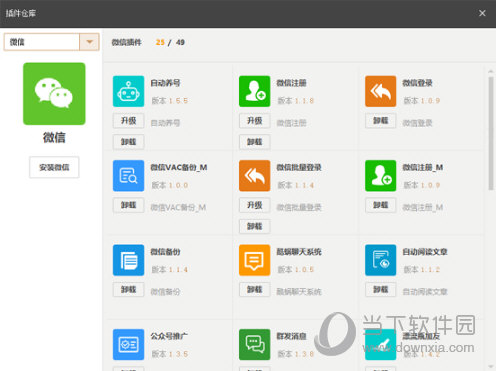Uninstall the 自动阅读文章 plugin

(x=380, y=289)
